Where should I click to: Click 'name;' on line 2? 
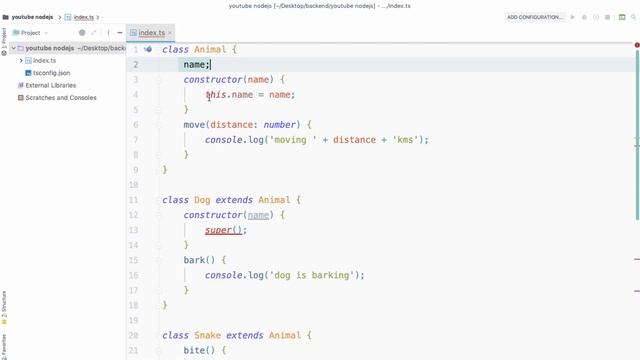pyautogui.click(x=196, y=64)
